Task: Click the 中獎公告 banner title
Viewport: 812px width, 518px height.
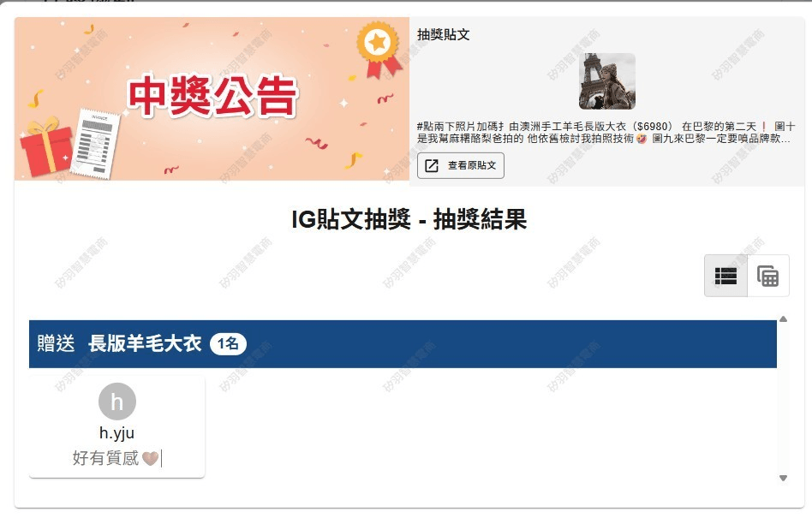Action: (x=212, y=96)
